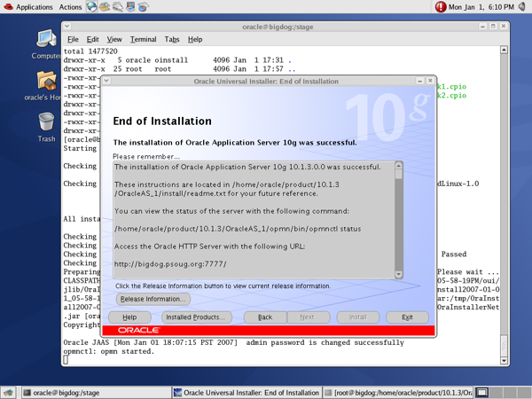This screenshot has width=532, height=399.
Task: Switch to Oracle Universal Installer taskbar item
Action: click(246, 393)
